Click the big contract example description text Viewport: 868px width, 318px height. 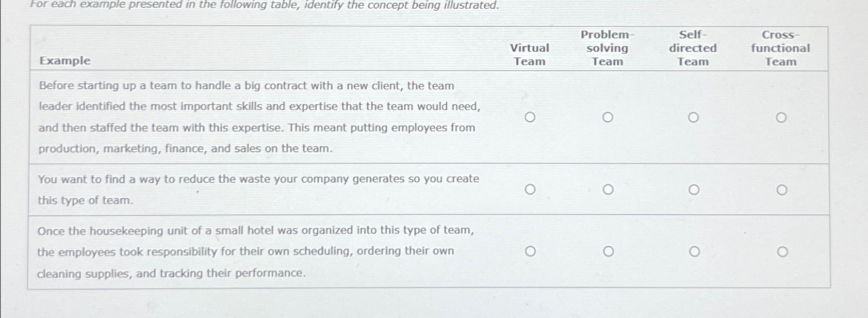pos(258,117)
